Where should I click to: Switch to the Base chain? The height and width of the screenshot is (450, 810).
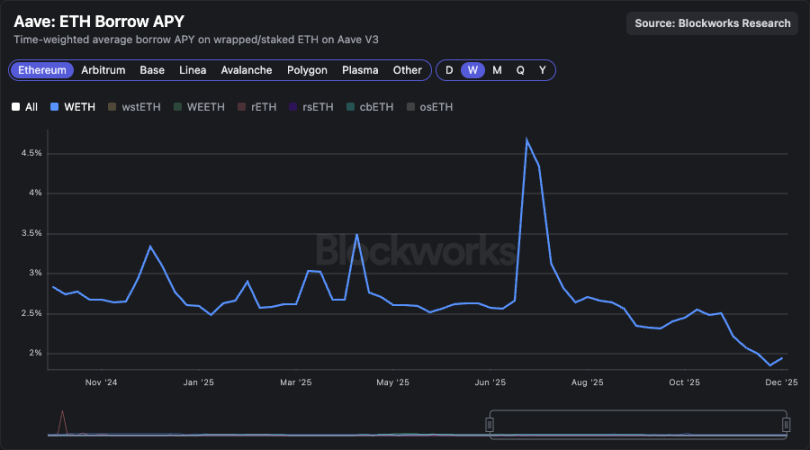pos(152,70)
